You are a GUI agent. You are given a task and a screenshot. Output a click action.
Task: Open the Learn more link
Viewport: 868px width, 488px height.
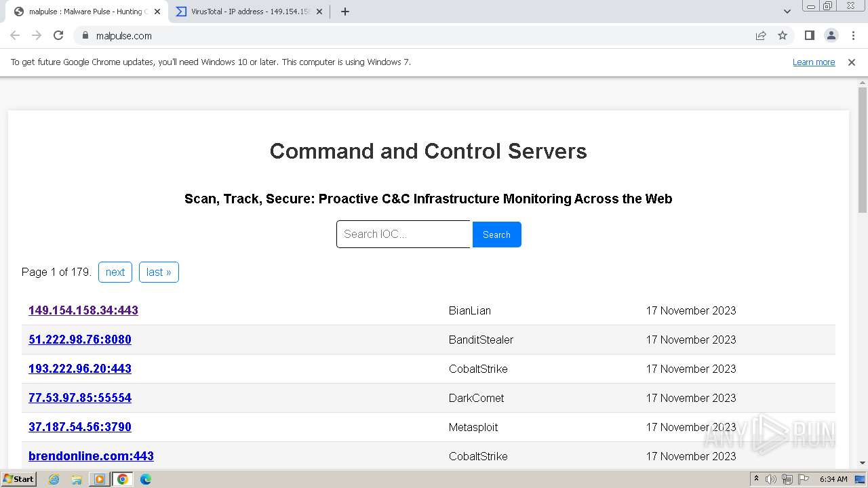click(814, 62)
